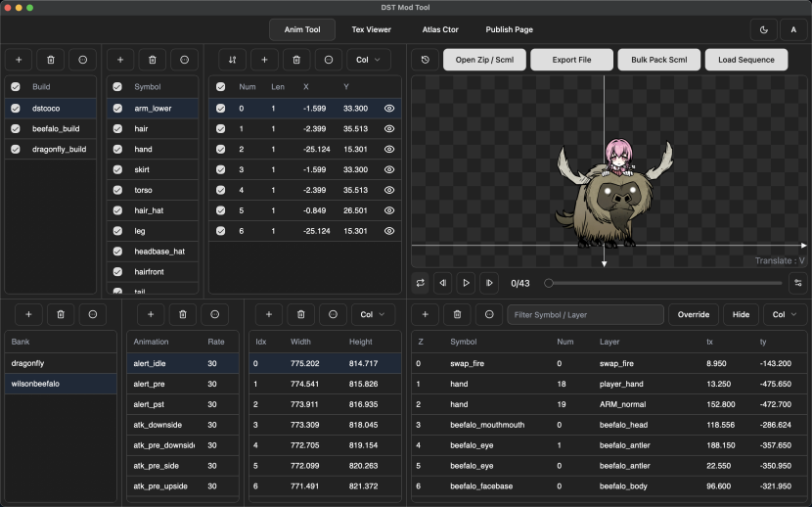Viewport: 812px width, 507px height.
Task: Click the animation frame progress slider
Action: tap(663, 283)
